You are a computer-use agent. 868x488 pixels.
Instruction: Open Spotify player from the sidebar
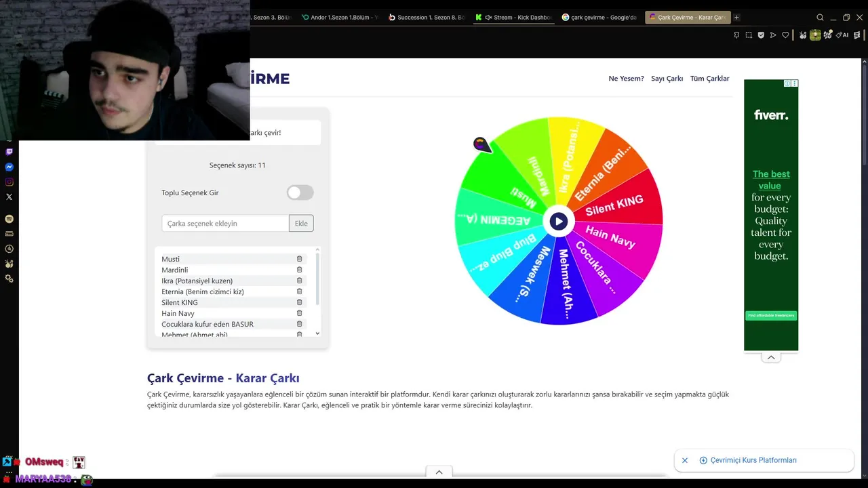pos(9,219)
